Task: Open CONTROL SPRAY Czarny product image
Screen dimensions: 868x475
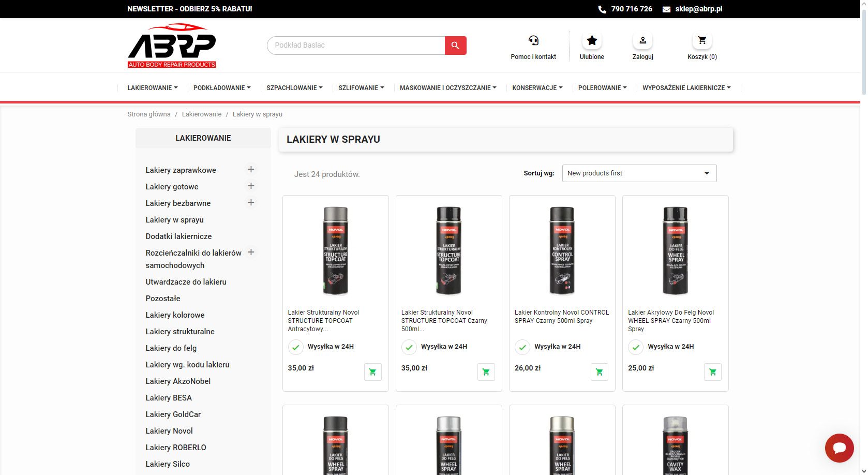Action: click(x=562, y=251)
